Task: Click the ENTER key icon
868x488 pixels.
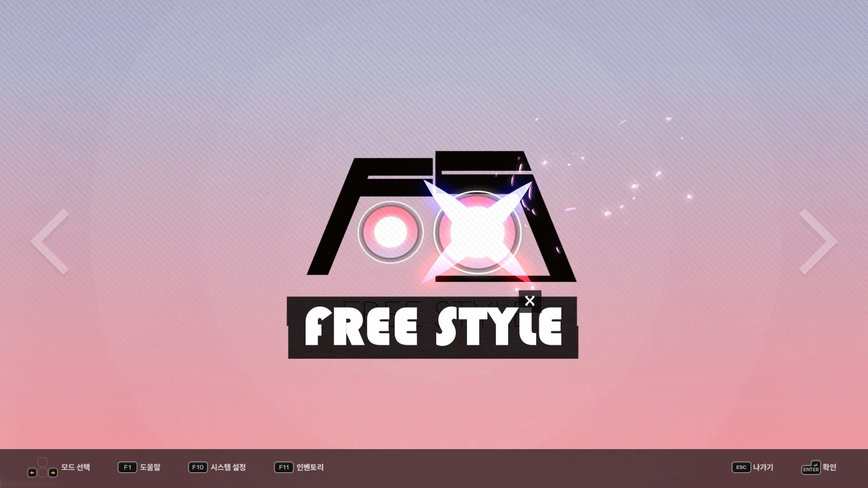Action: pyautogui.click(x=811, y=468)
